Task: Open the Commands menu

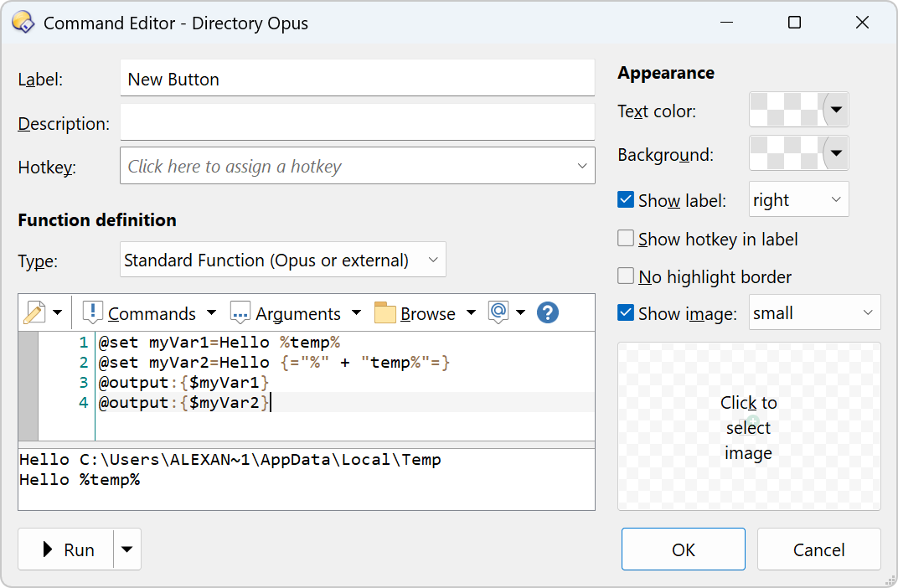Action: pyautogui.click(x=152, y=314)
